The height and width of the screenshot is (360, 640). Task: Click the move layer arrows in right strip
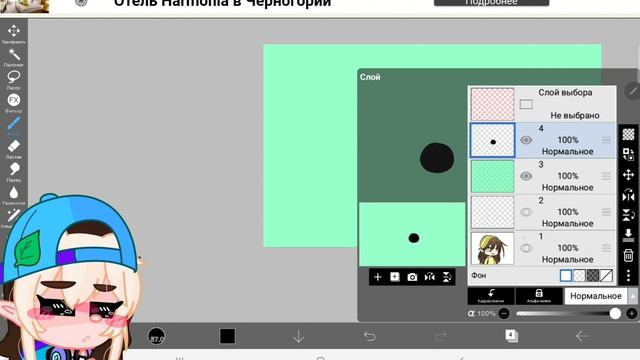click(628, 175)
